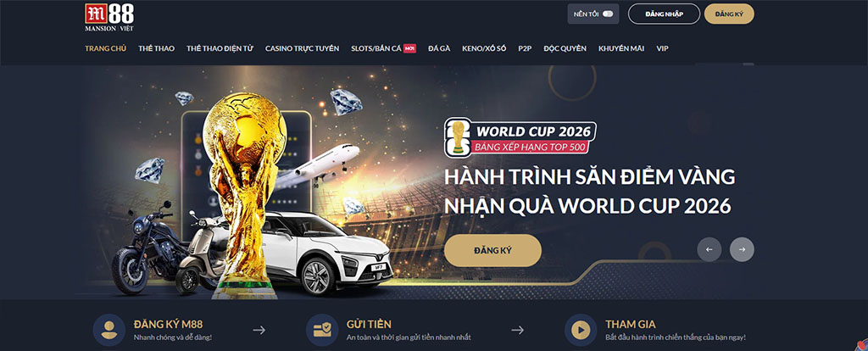Click the Tham Gia play icon

coord(581,330)
